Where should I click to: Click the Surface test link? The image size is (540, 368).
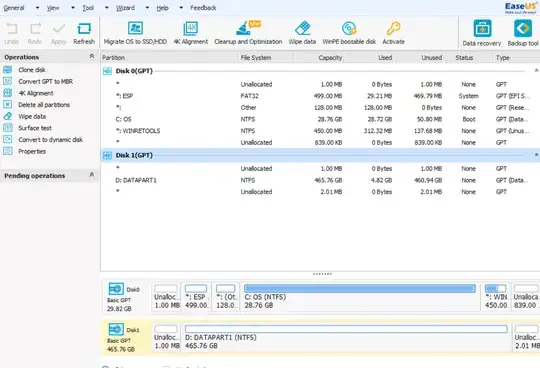(35, 128)
